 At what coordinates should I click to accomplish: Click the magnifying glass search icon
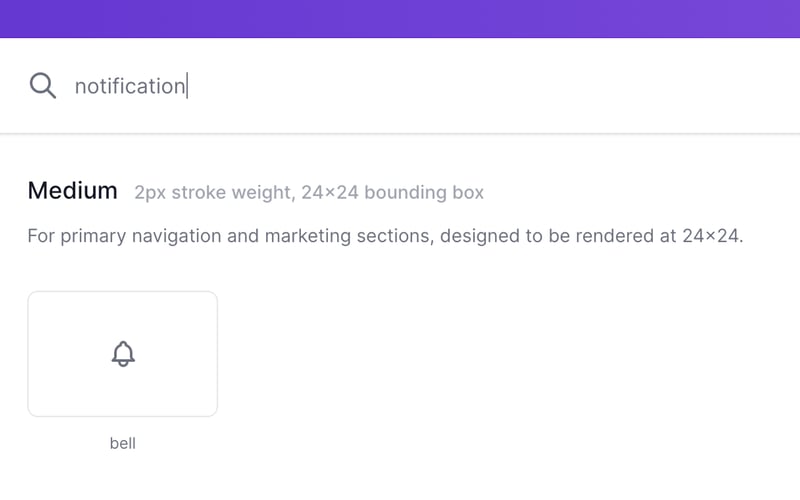click(x=42, y=86)
